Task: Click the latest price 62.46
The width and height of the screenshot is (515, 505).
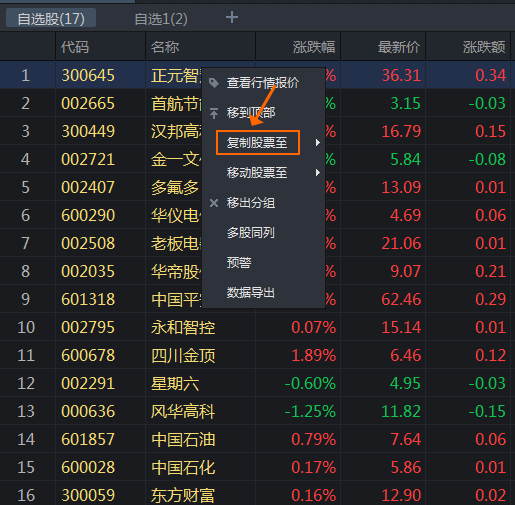Action: click(401, 299)
